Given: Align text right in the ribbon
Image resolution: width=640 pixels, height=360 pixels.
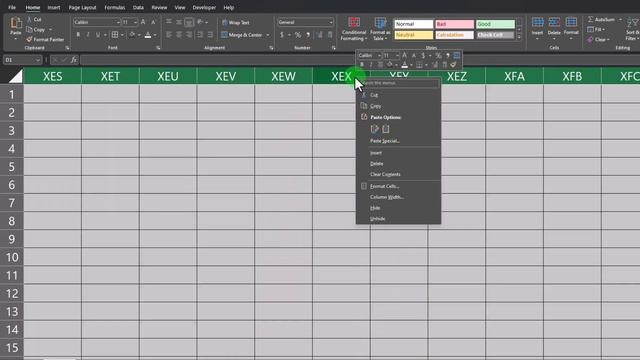Looking at the screenshot, I should 189,35.
